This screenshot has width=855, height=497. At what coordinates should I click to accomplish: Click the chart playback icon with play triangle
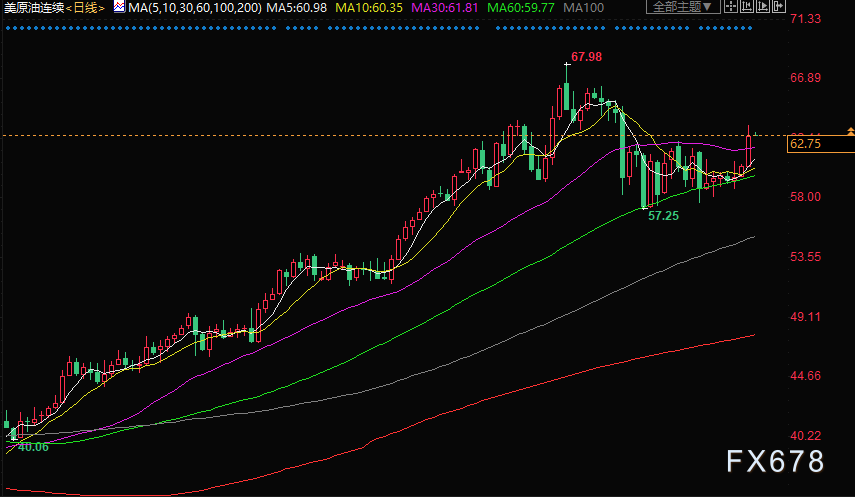pos(763,6)
